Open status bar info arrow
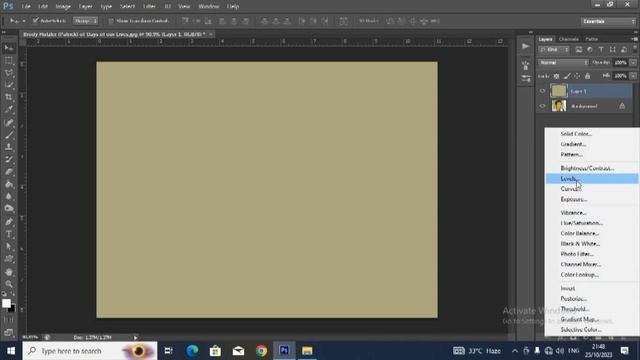This screenshot has height=360, width=640. [x=135, y=338]
